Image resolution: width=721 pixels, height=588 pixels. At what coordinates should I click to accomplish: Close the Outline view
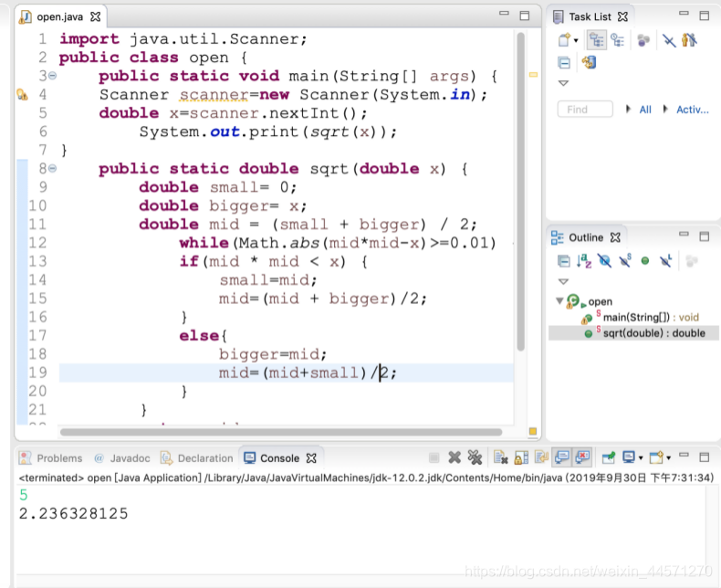[615, 238]
